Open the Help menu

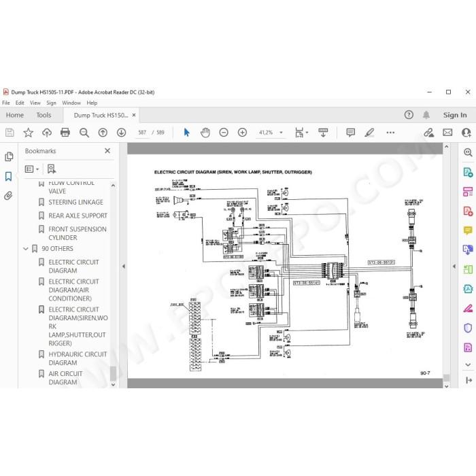coord(92,103)
